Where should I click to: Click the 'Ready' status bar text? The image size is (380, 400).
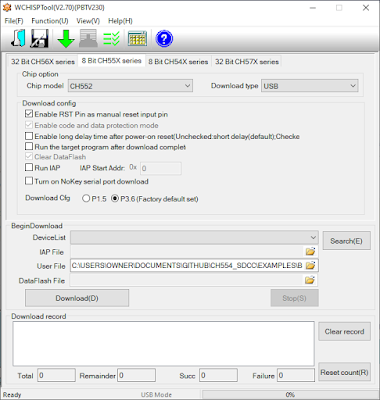(12, 395)
